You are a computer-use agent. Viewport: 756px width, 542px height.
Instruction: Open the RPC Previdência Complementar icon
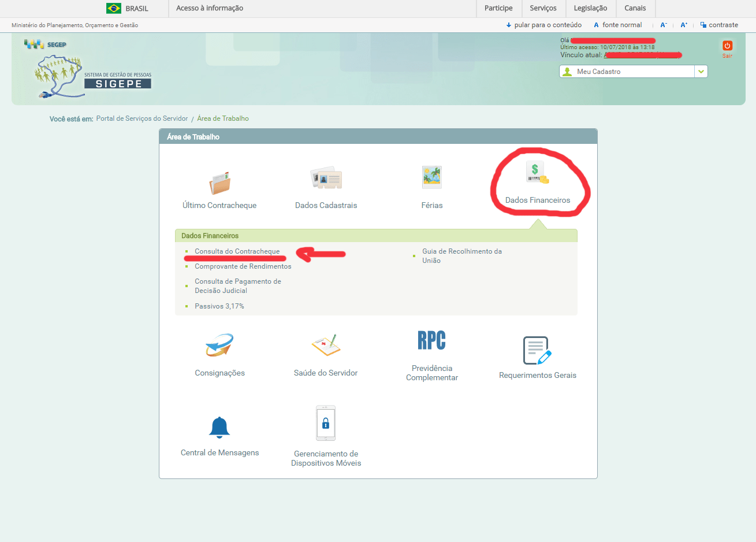(x=431, y=340)
